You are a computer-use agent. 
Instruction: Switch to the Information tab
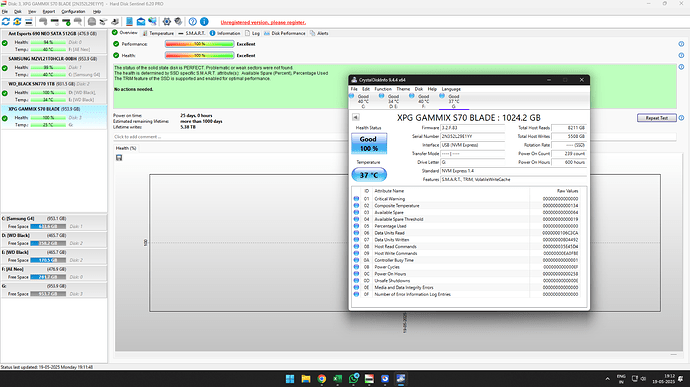225,33
